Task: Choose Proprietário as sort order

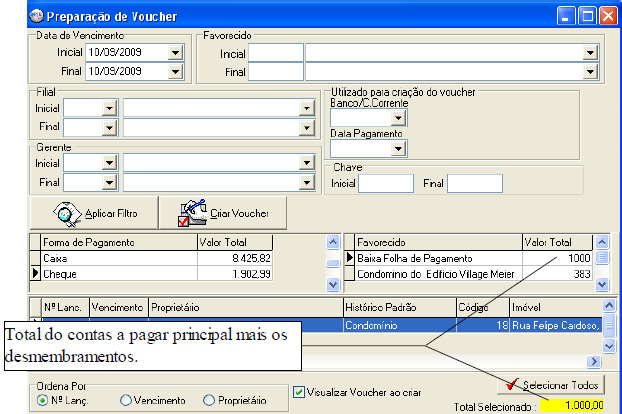Action: pyautogui.click(x=209, y=400)
